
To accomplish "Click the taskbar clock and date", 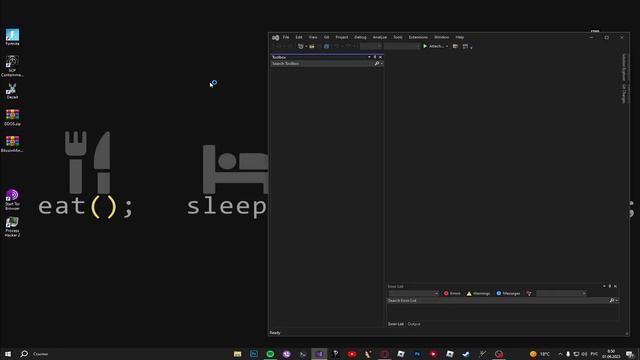I will (611, 354).
